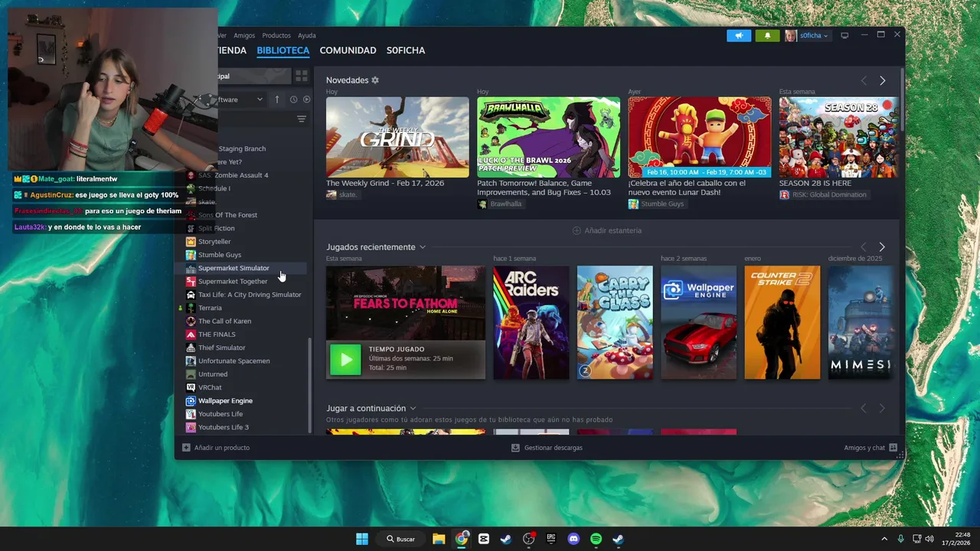Open CapCut from the taskbar
The height and width of the screenshot is (551, 980).
(483, 539)
